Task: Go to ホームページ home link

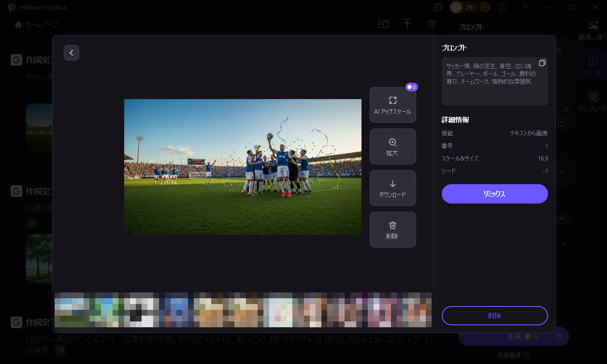Action: coord(37,24)
